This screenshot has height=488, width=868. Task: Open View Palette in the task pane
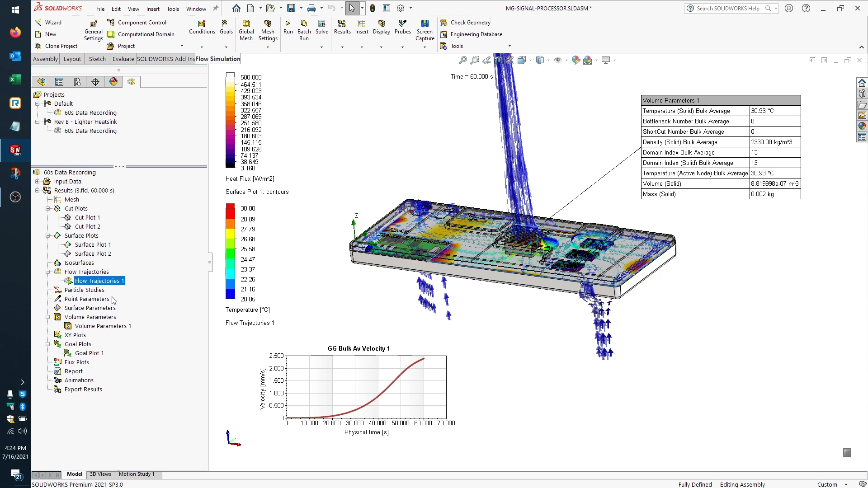862,115
